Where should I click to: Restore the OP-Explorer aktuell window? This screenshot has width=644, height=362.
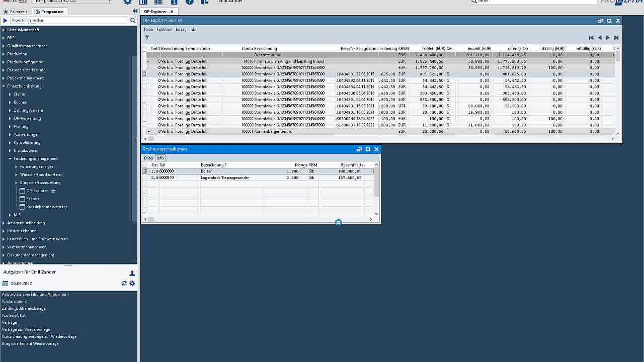tap(601, 21)
